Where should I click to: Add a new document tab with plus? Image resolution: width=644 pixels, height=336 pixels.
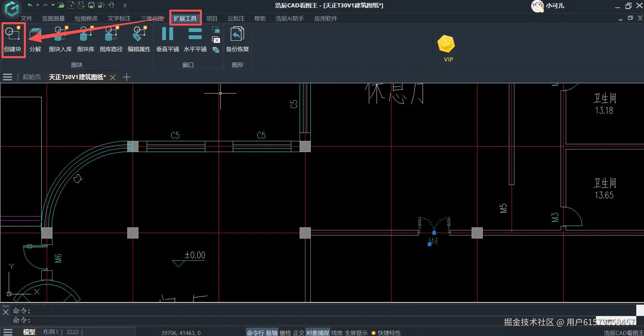127,77
